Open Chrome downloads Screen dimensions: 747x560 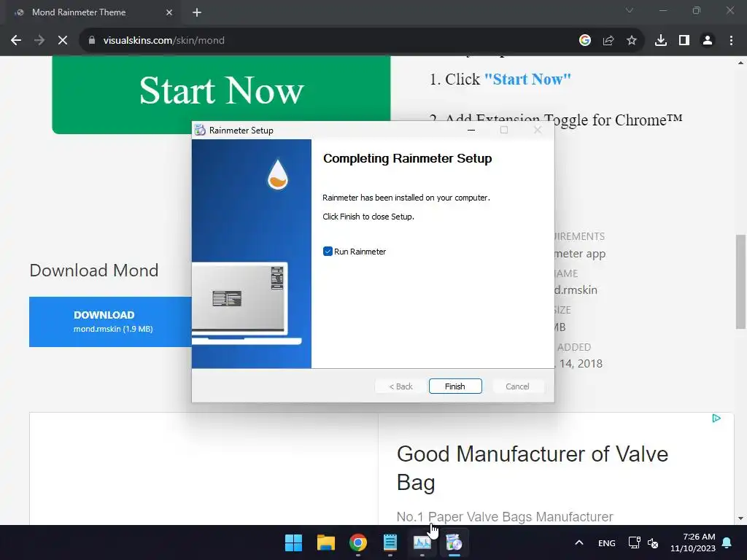(661, 41)
